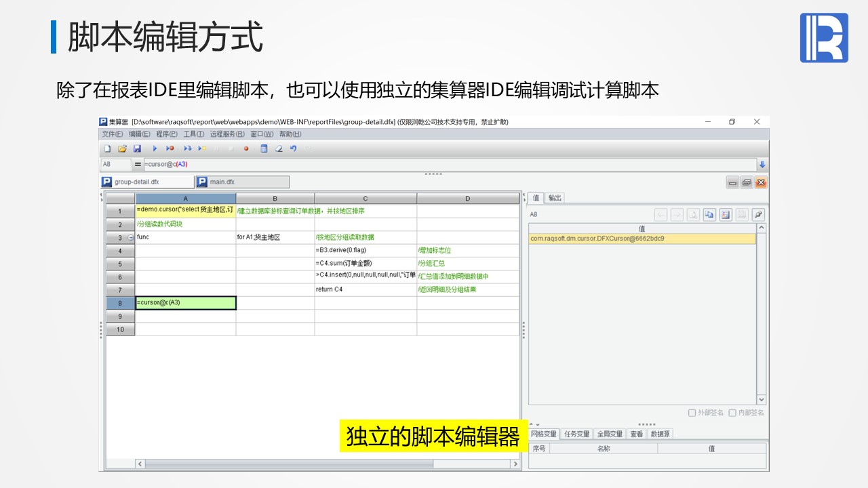This screenshot has width=868, height=488.
Task: Open the 编辑(E) menu
Action: point(140,134)
